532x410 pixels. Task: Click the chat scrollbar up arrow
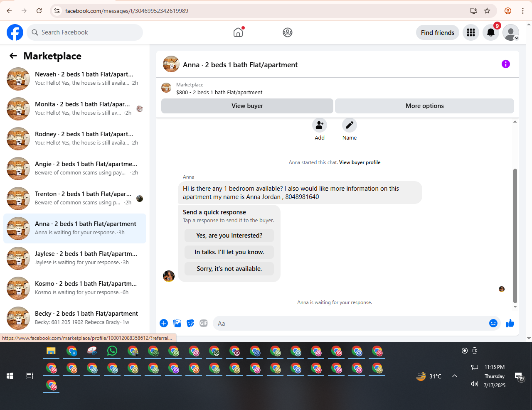[515, 122]
